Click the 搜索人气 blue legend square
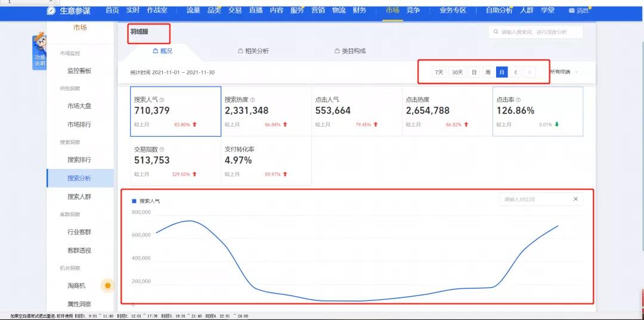The image size is (644, 320). [134, 201]
